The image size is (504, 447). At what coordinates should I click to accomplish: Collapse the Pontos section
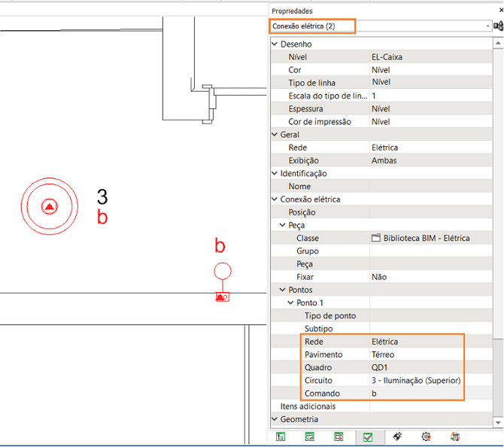point(284,290)
